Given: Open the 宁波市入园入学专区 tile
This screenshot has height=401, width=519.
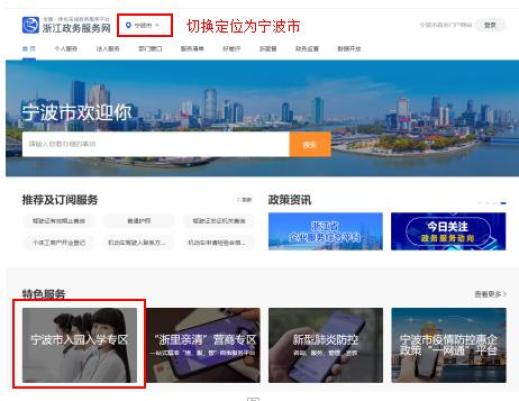Looking at the screenshot, I should [x=79, y=345].
